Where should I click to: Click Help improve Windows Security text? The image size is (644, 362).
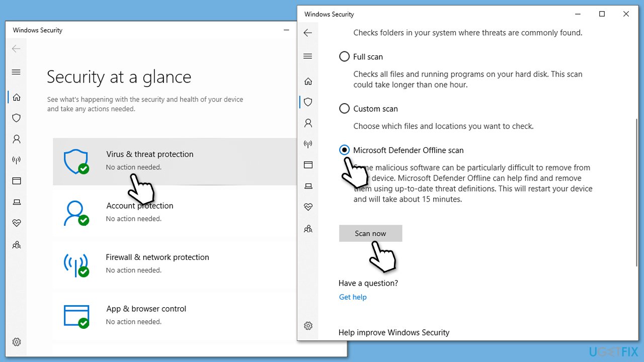point(394,332)
